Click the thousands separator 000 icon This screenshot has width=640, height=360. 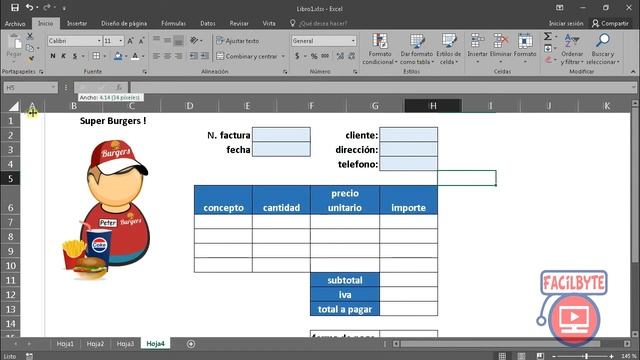[x=325, y=56]
